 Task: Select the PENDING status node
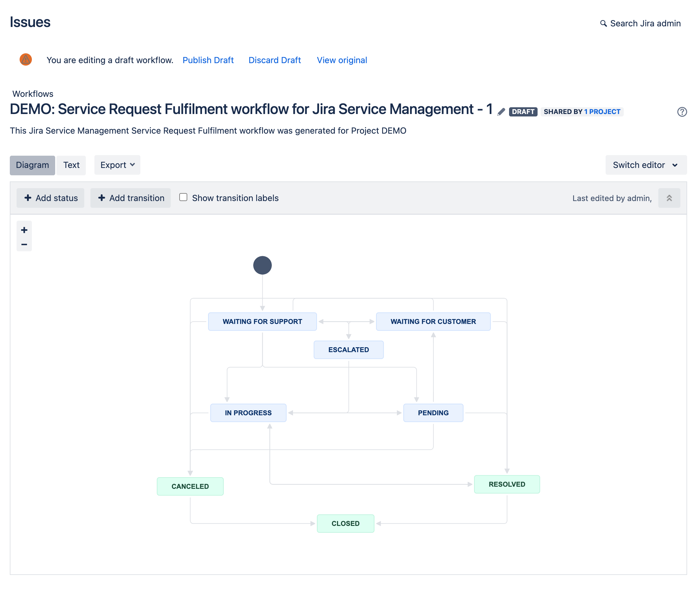coord(433,413)
